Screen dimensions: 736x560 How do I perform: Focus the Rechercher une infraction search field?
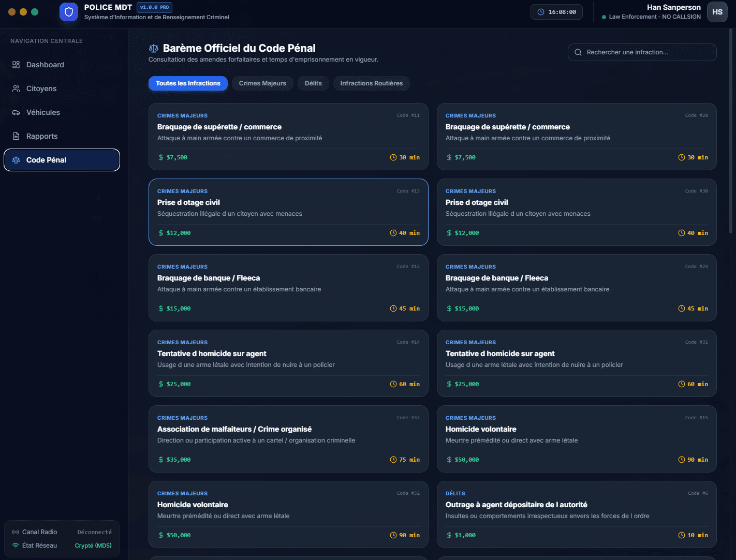point(642,52)
